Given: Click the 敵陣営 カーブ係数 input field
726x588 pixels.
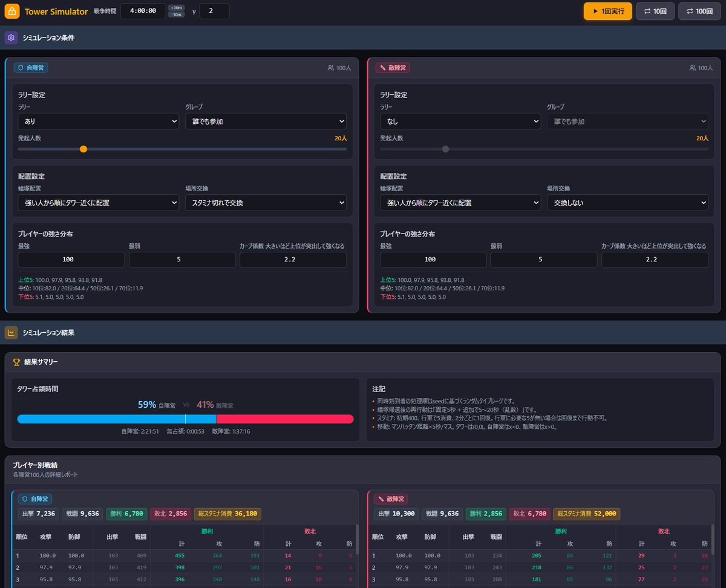Looking at the screenshot, I should [655, 260].
